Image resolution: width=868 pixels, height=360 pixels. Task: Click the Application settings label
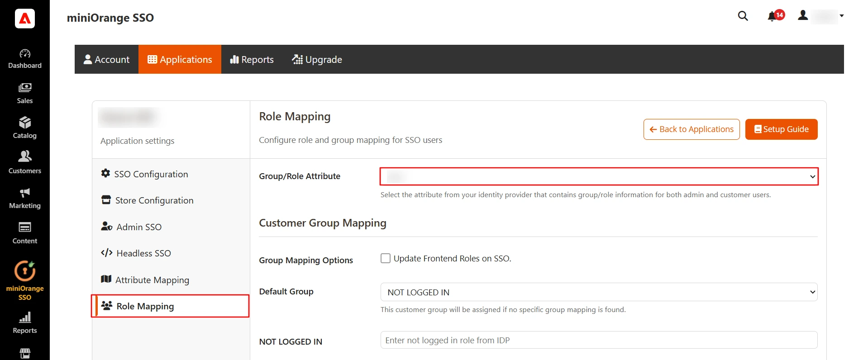[x=137, y=141]
